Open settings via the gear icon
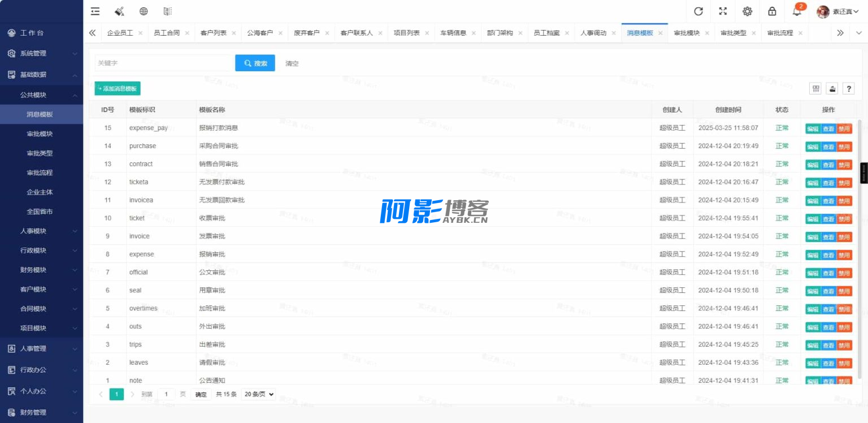Screen dimensions: 868x423 click(x=748, y=11)
